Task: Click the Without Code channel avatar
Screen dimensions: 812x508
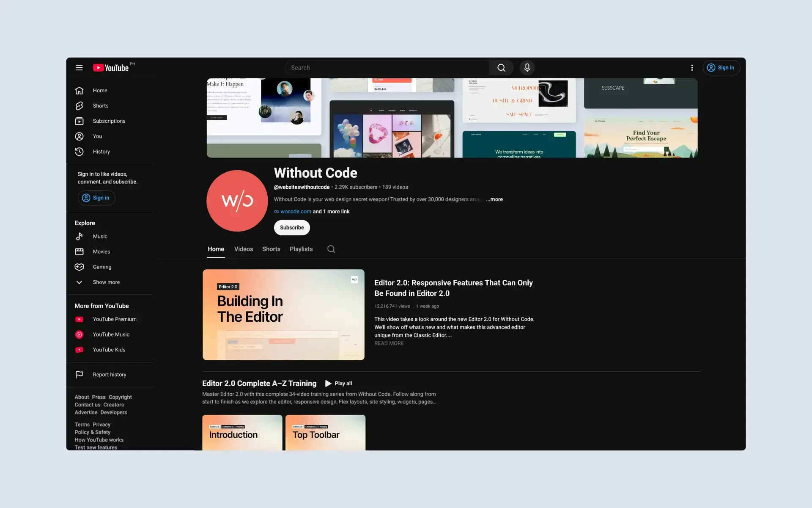Action: [x=237, y=201]
